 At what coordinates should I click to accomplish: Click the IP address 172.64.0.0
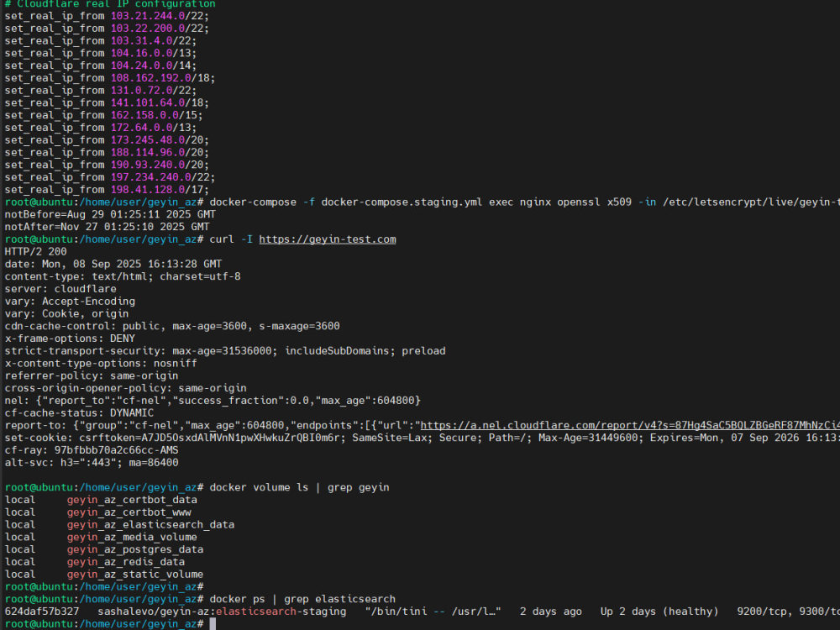141,128
